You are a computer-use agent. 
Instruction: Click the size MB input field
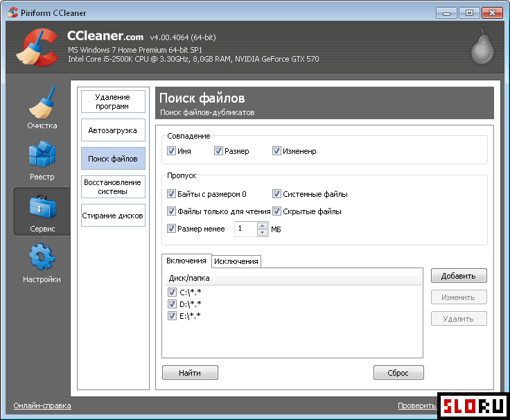coord(246,229)
